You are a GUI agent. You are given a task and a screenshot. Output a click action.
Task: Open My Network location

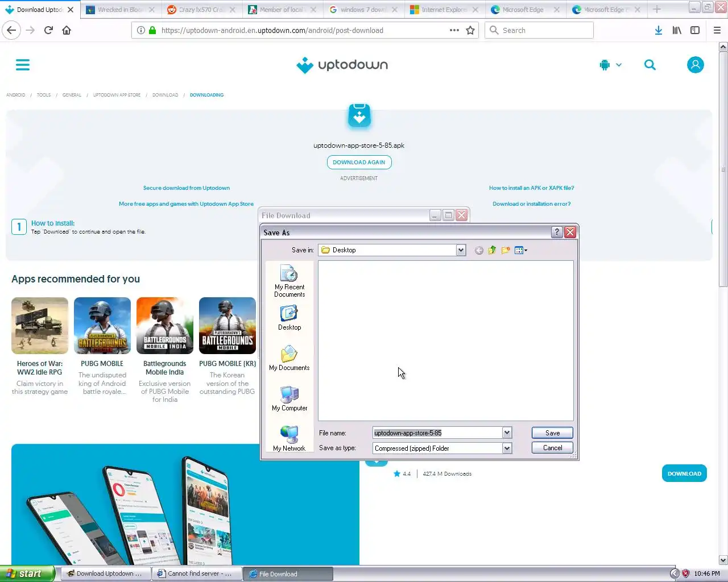coord(289,439)
